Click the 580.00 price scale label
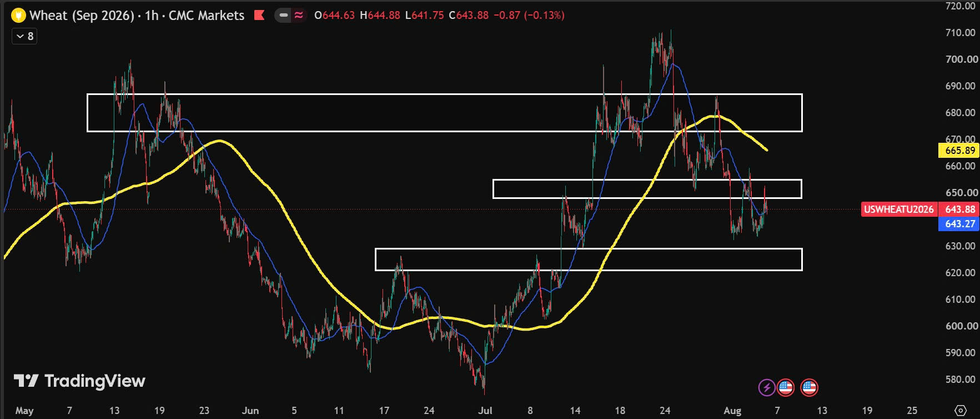 (x=960, y=380)
